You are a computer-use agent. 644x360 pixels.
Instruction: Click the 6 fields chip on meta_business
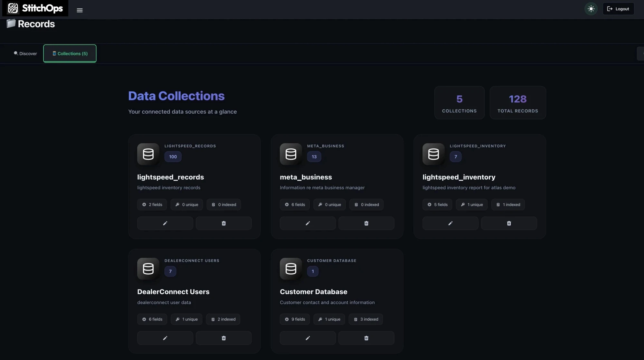tap(295, 205)
